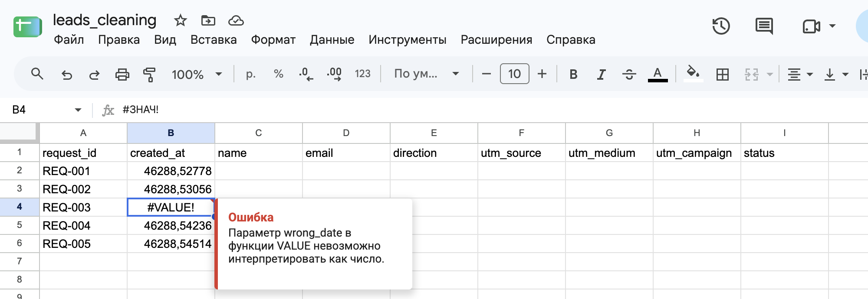Screen dimensions: 868x299
Task: Expand merge cells options arrow
Action: click(x=770, y=75)
